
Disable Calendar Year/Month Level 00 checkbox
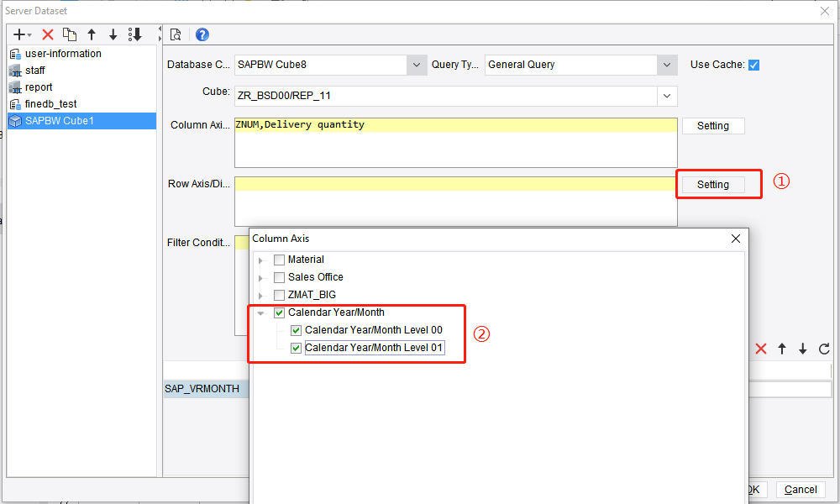pos(296,330)
